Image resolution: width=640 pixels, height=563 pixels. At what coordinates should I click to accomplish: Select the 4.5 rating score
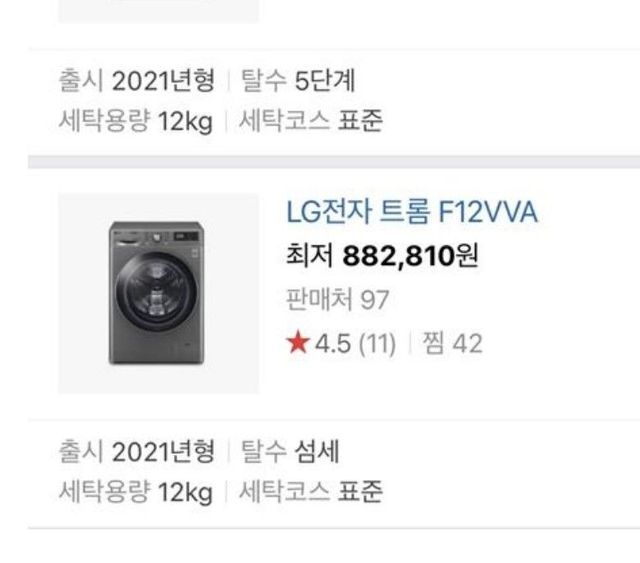[333, 343]
